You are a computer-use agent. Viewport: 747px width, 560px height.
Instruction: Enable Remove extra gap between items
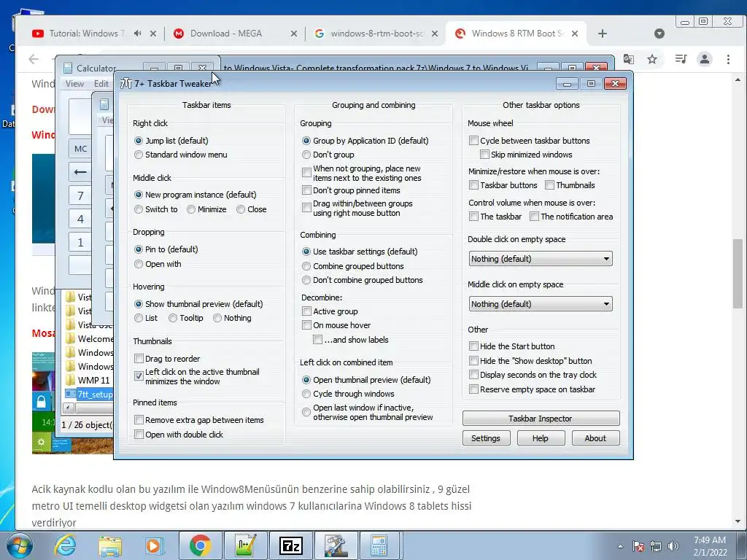(139, 420)
